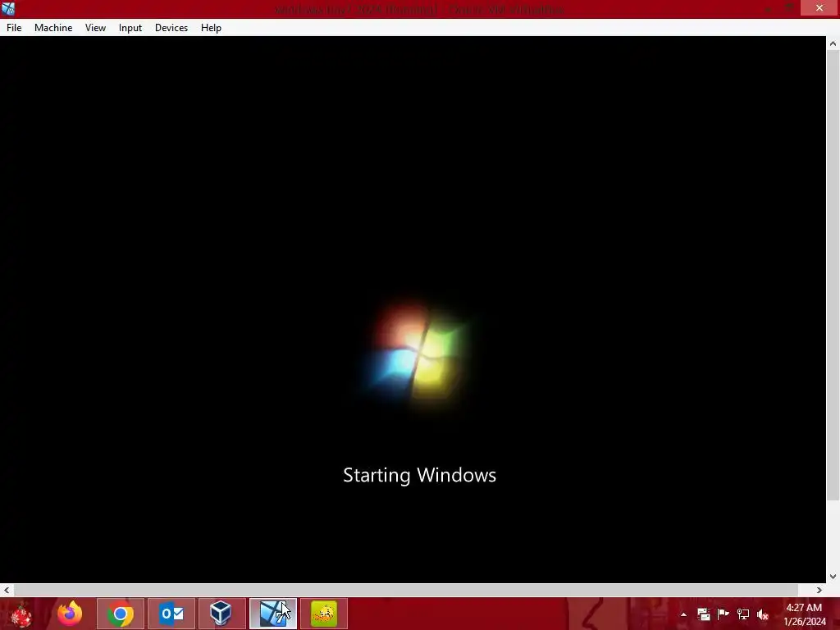Click the Starting Windows text in VM
The height and width of the screenshot is (630, 840).
pos(419,475)
